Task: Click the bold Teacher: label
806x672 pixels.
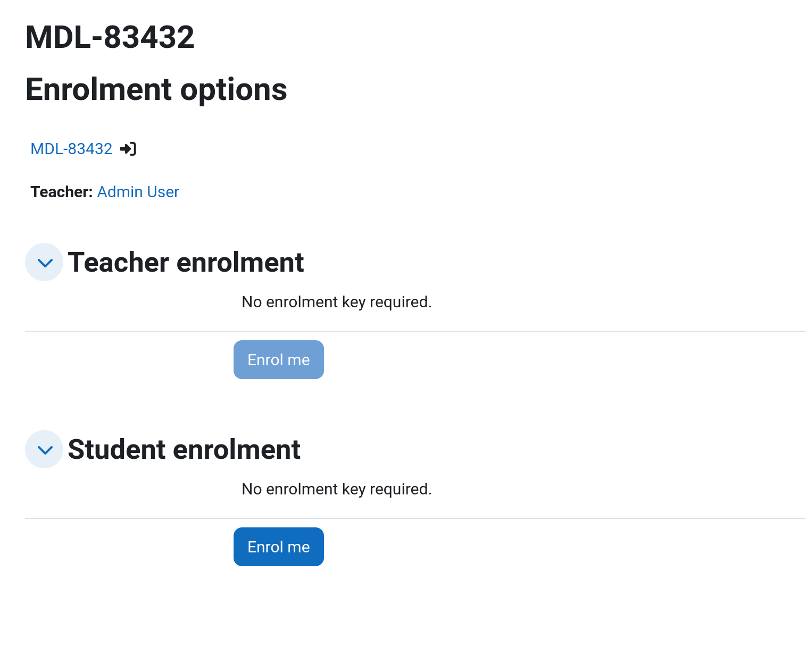Action: click(x=62, y=192)
